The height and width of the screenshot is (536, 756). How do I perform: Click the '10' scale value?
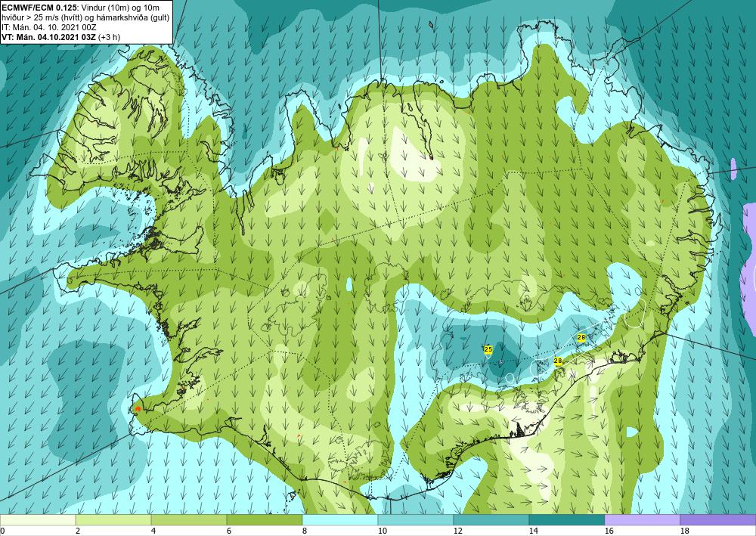click(382, 531)
